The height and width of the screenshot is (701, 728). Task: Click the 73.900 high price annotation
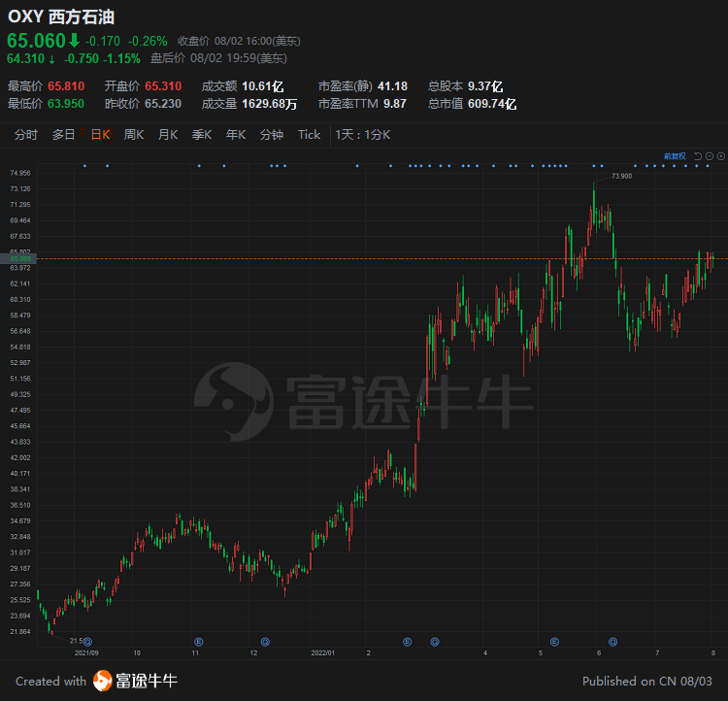click(621, 177)
